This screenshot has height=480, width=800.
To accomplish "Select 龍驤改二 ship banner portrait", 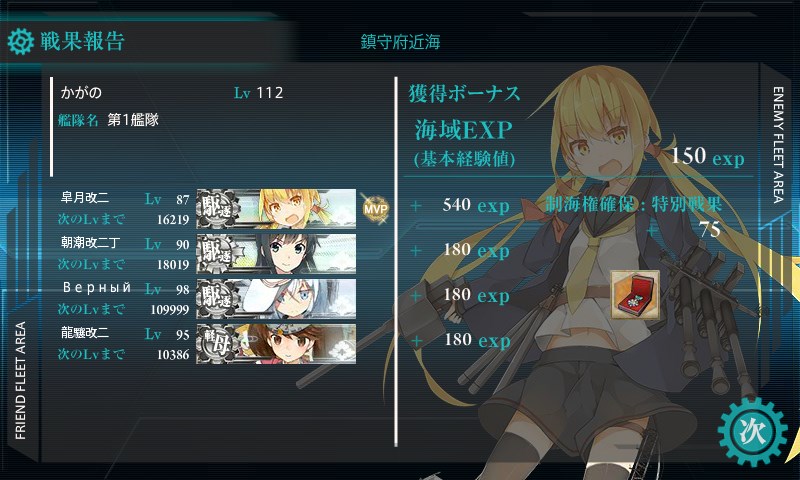I will pos(276,343).
